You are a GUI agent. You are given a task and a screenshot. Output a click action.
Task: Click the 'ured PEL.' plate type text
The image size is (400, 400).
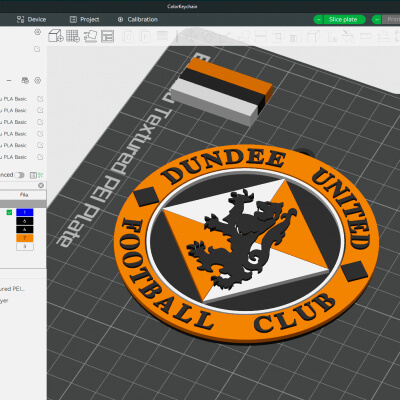pos(12,289)
